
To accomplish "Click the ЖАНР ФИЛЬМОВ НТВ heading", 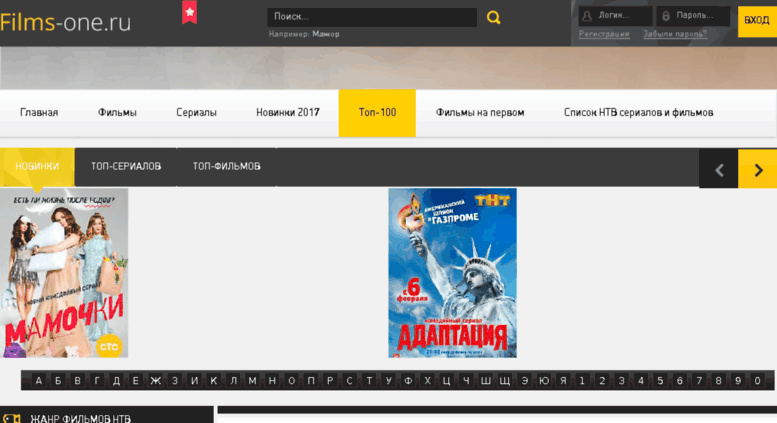I will point(80,419).
